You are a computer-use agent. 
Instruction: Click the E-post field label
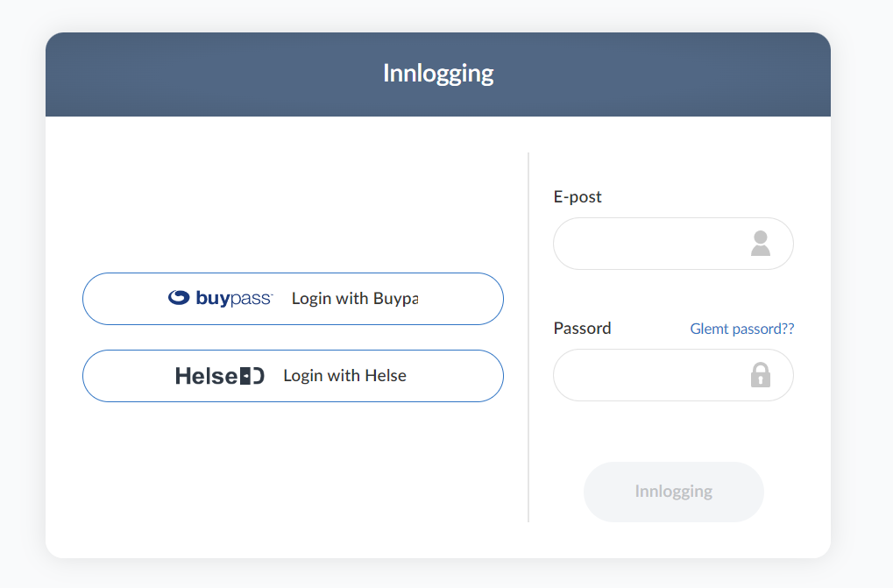point(578,197)
